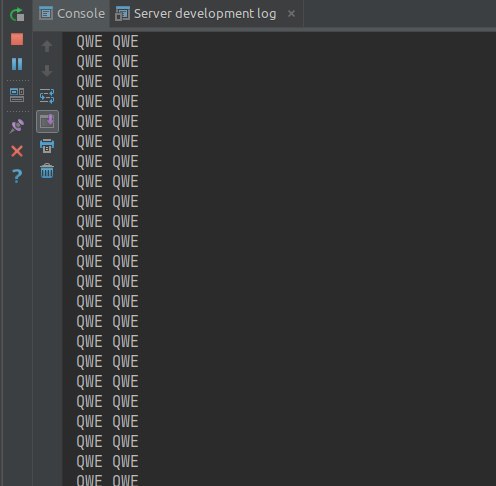Restore the layout with the layout icon
This screenshot has width=496, height=486.
(x=17, y=95)
